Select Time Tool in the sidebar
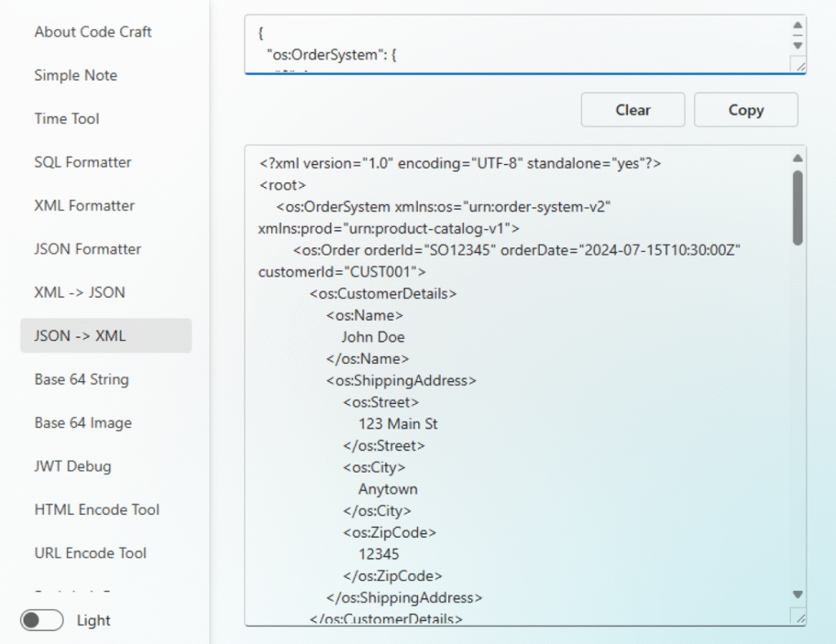This screenshot has width=836, height=644. [67, 118]
